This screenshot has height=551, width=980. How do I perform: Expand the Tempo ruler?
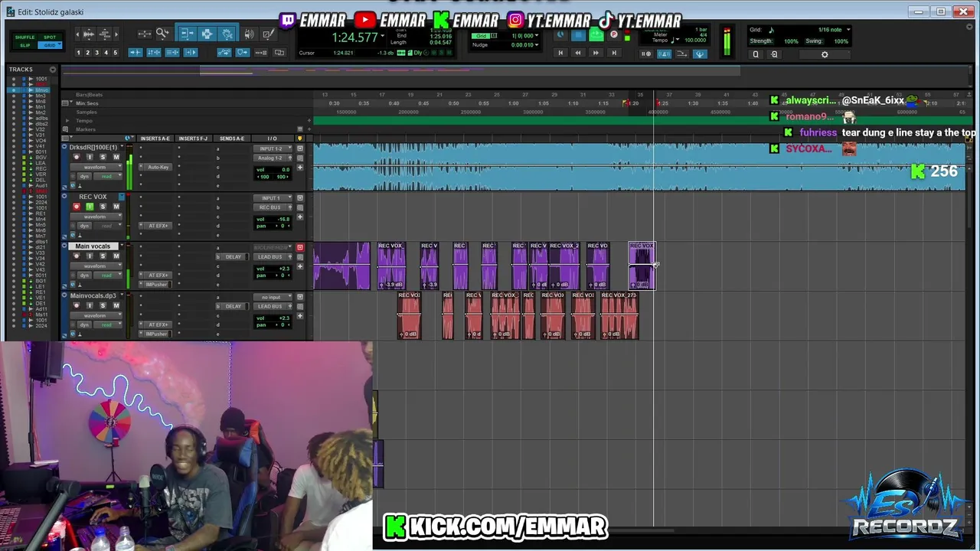click(67, 121)
